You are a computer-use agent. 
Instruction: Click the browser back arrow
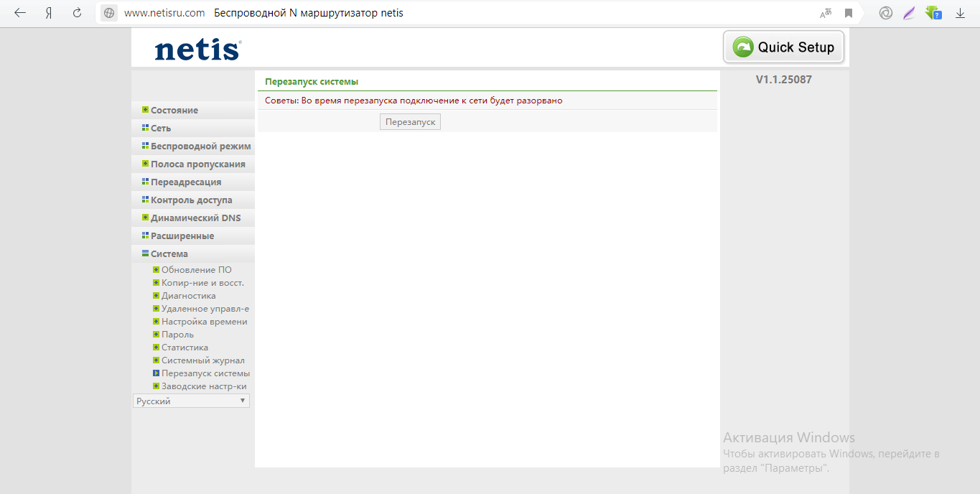[20, 13]
